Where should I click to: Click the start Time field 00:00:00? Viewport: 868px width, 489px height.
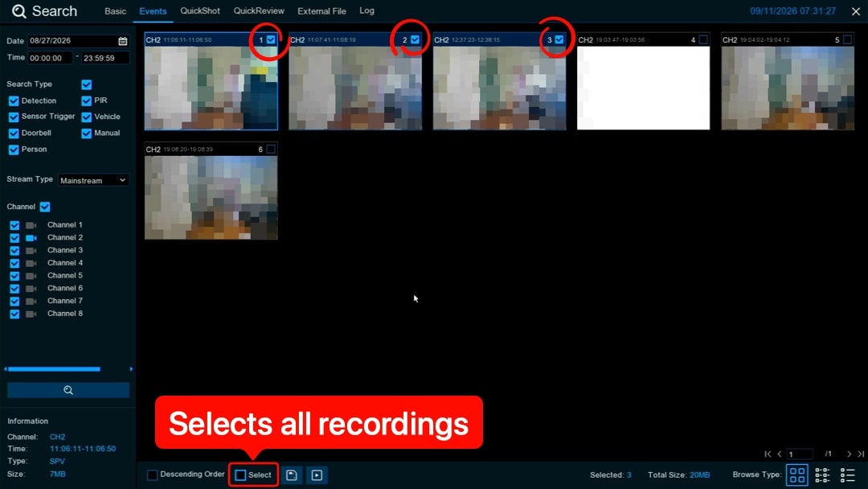pos(51,58)
